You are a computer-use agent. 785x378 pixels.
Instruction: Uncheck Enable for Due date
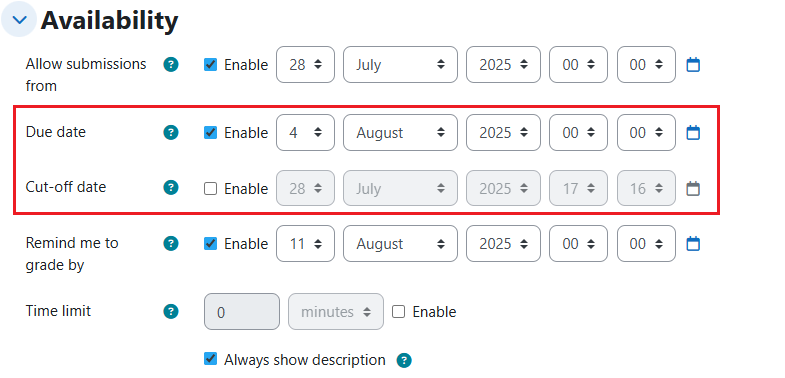[211, 133]
